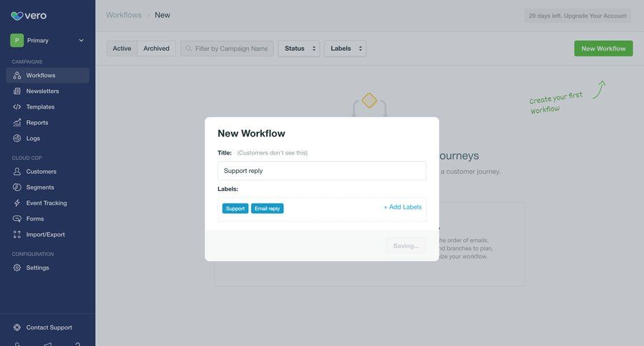Click the Templates code icon
Image resolution: width=644 pixels, height=346 pixels.
point(17,107)
